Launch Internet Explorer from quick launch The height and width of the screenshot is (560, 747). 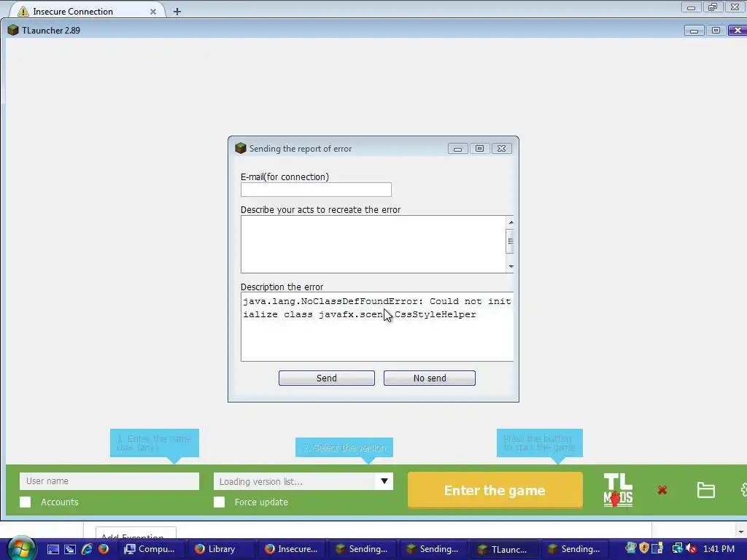pyautogui.click(x=87, y=549)
